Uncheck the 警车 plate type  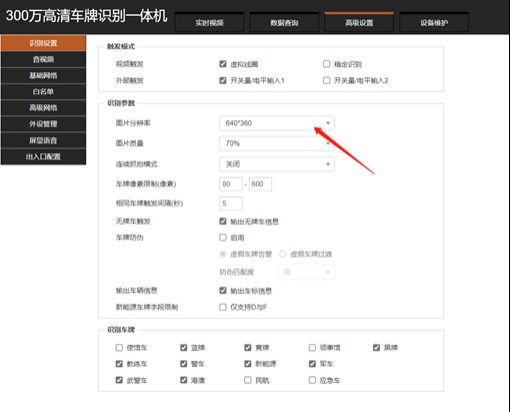coord(184,364)
